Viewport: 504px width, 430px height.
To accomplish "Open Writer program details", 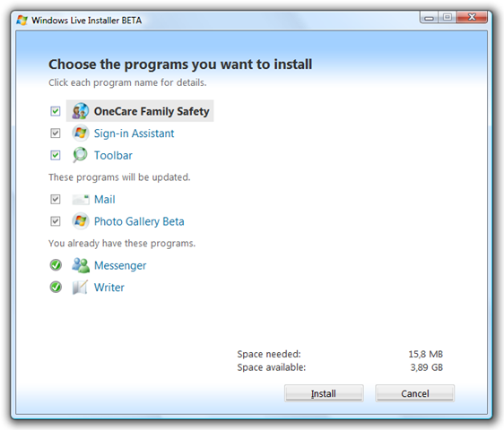I will coord(109,288).
